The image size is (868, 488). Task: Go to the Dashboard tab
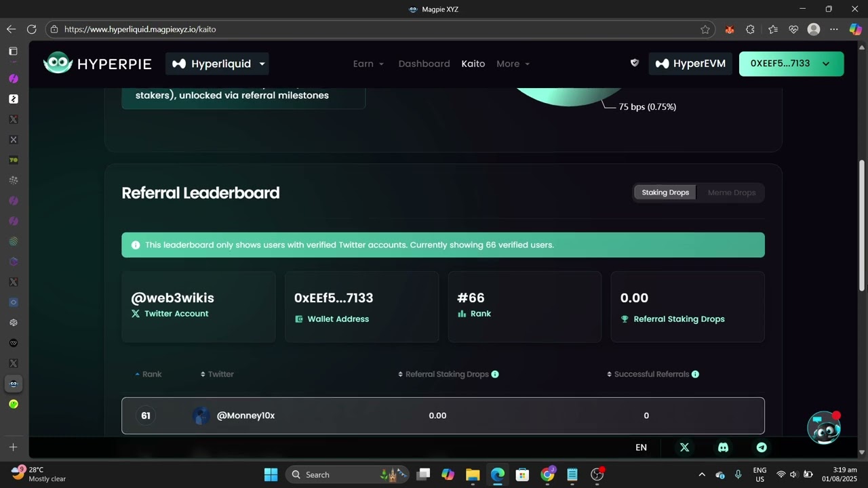click(x=424, y=64)
